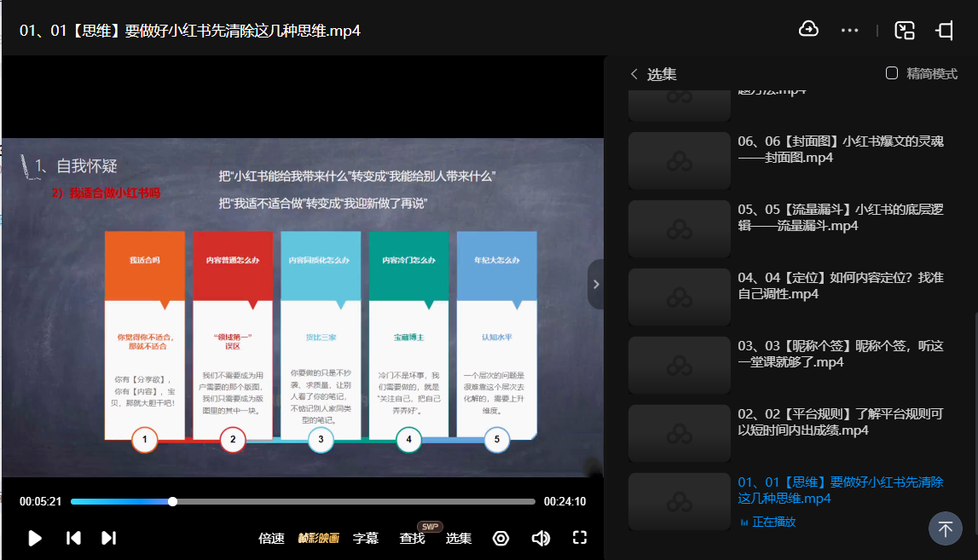Enter fullscreen mode
Image resolution: width=978 pixels, height=560 pixels.
580,538
